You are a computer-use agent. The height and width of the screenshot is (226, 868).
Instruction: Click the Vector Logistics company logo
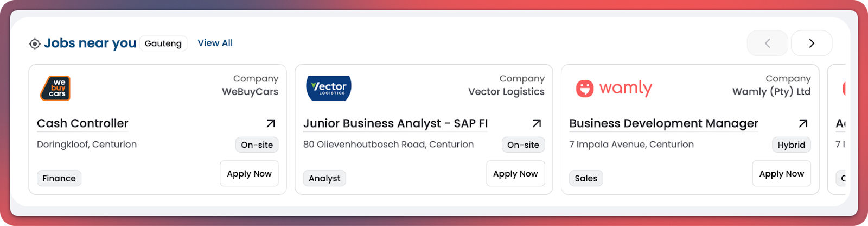(x=329, y=88)
